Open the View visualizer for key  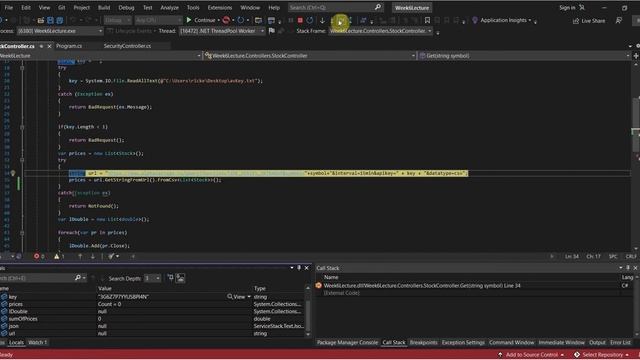239,297
